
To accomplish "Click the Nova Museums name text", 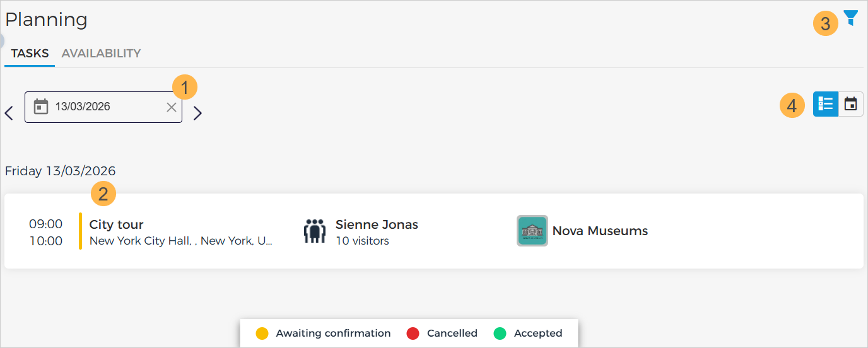I will (600, 231).
